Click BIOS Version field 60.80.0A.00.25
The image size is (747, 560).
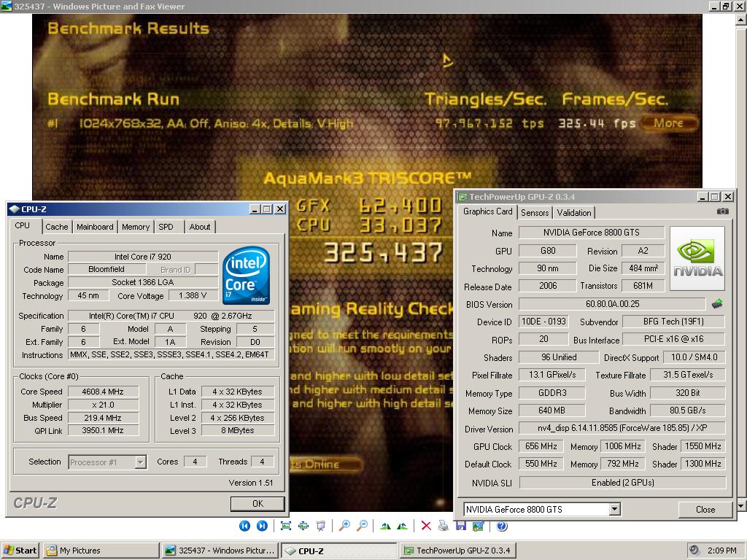click(612, 304)
